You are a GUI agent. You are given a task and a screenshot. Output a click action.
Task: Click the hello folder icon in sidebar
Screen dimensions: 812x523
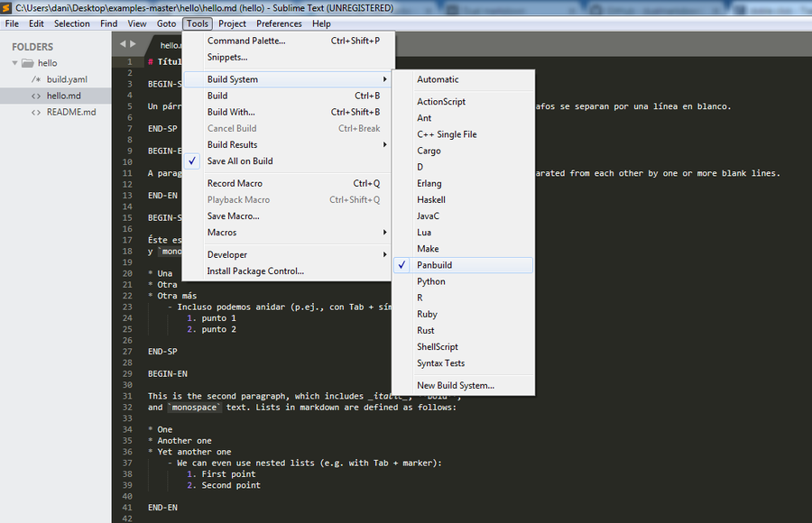click(x=27, y=63)
